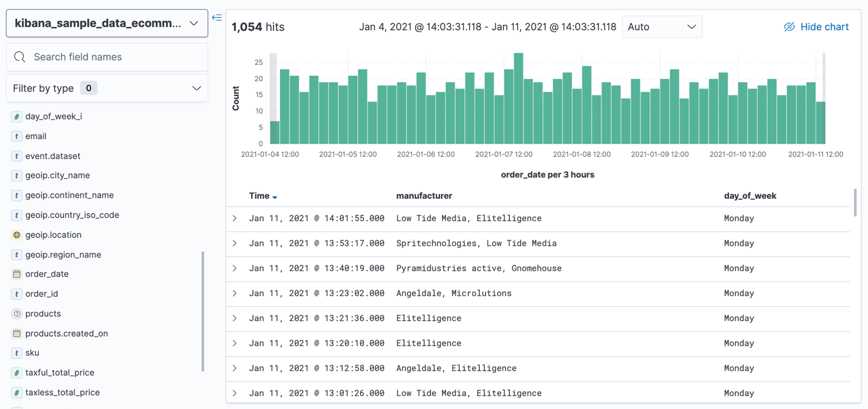Screen dimensions: 868x409
Task: Select the day_of_week column header
Action: [x=750, y=196]
